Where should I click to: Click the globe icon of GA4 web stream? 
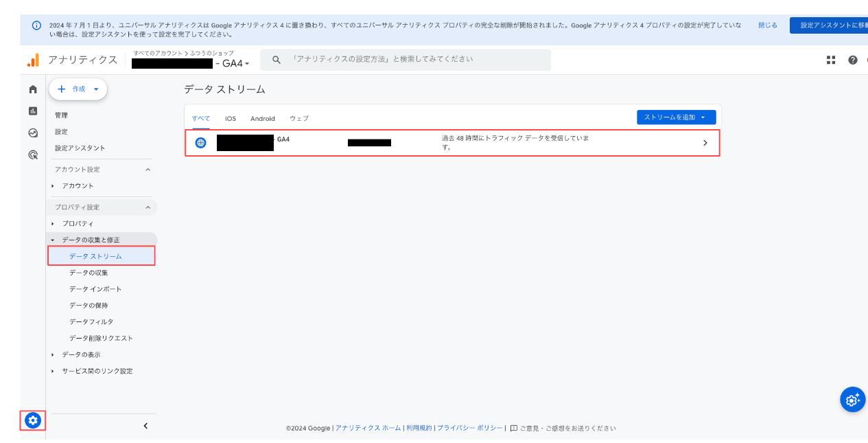tap(200, 143)
